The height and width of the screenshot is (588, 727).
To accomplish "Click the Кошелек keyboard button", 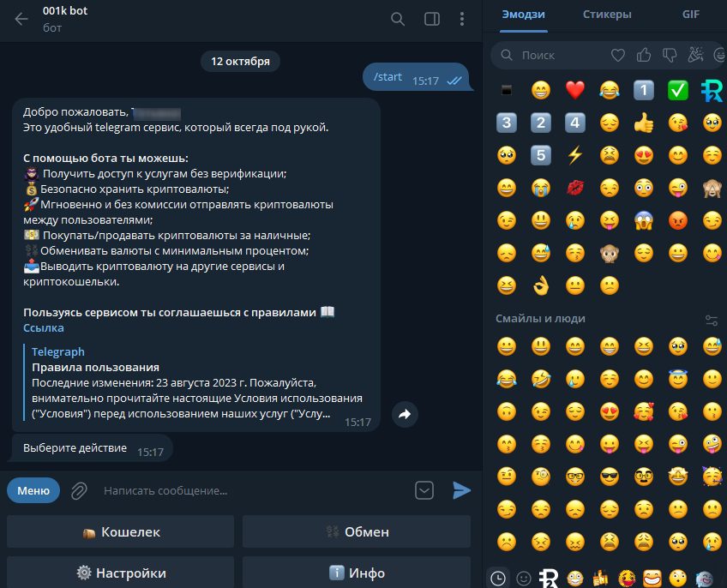I will point(121,532).
